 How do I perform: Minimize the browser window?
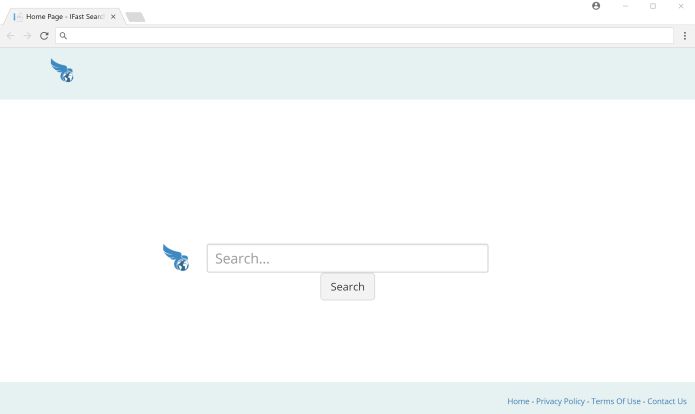625,6
